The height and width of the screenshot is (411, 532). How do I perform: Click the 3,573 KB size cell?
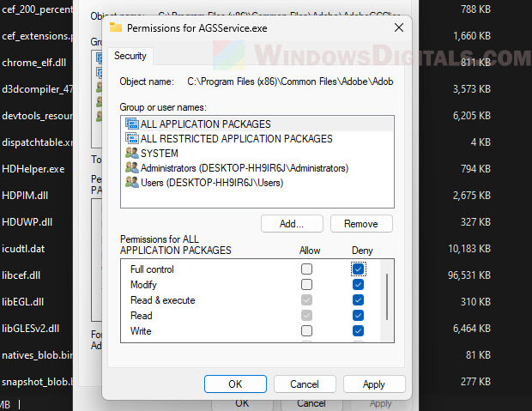click(x=472, y=89)
